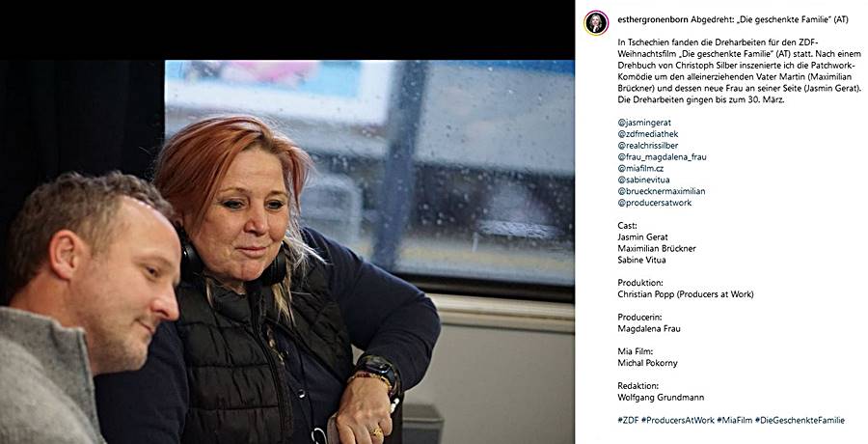Open the @sabinevitua mention
868x444 pixels.
(644, 180)
